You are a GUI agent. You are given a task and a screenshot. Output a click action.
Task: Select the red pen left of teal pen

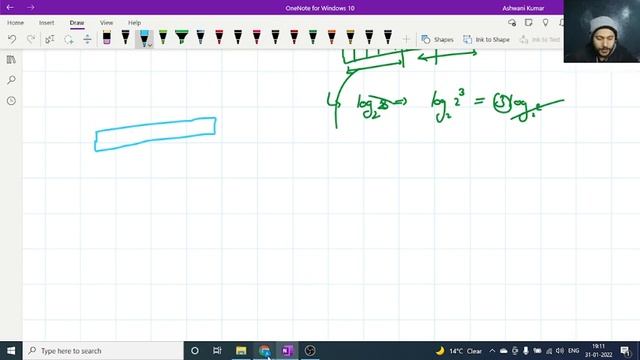click(x=294, y=38)
